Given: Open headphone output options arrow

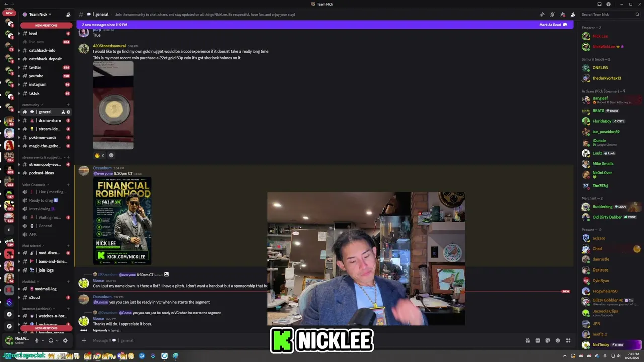Looking at the screenshot, I should click(x=57, y=340).
